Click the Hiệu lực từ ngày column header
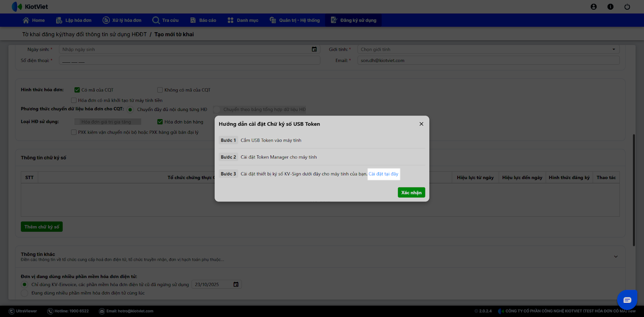Screen dimensions: 644x317 click(x=475, y=177)
